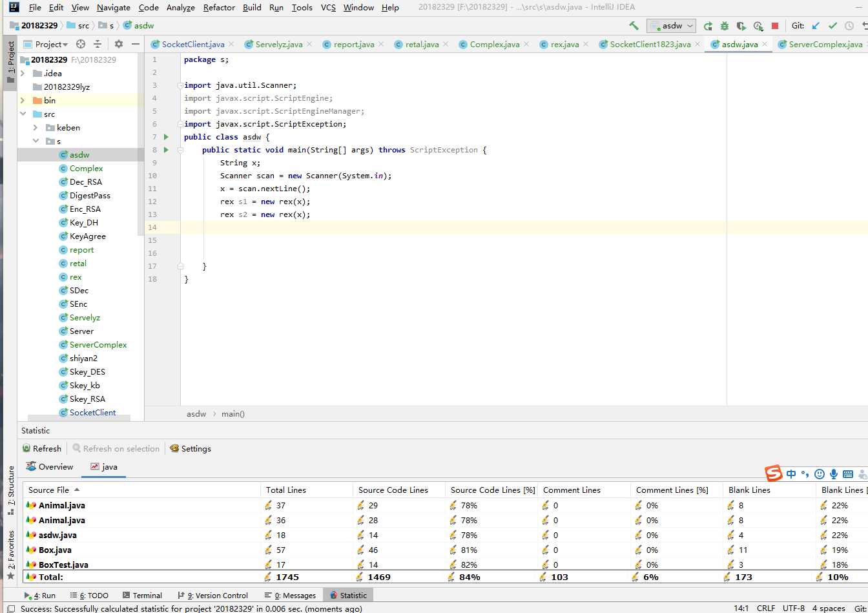Open the Terminal tool window
This screenshot has width=868, height=613.
click(141, 595)
